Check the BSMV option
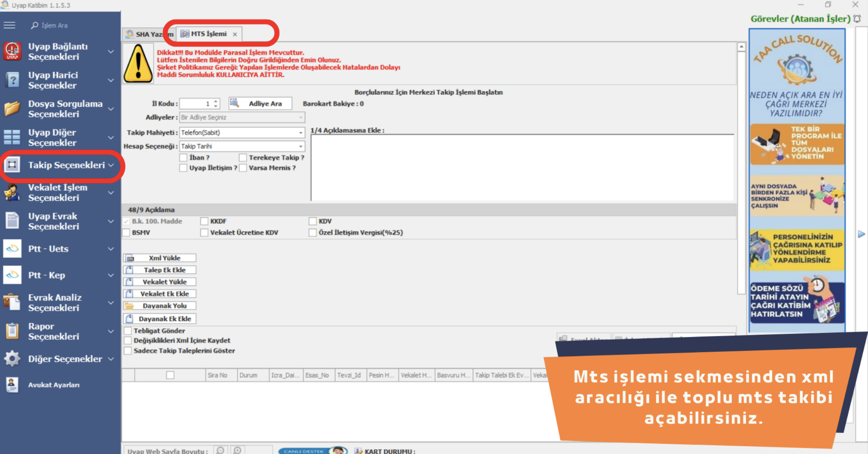 click(x=126, y=232)
